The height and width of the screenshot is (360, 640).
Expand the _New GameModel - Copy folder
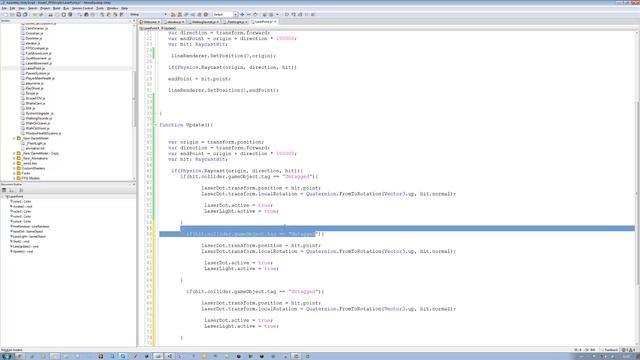tap(14, 153)
